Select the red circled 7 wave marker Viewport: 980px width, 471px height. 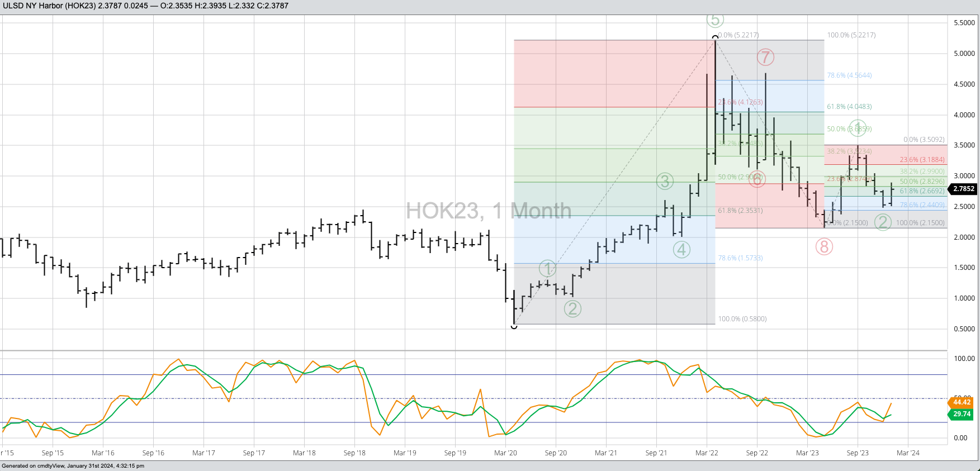pos(765,57)
